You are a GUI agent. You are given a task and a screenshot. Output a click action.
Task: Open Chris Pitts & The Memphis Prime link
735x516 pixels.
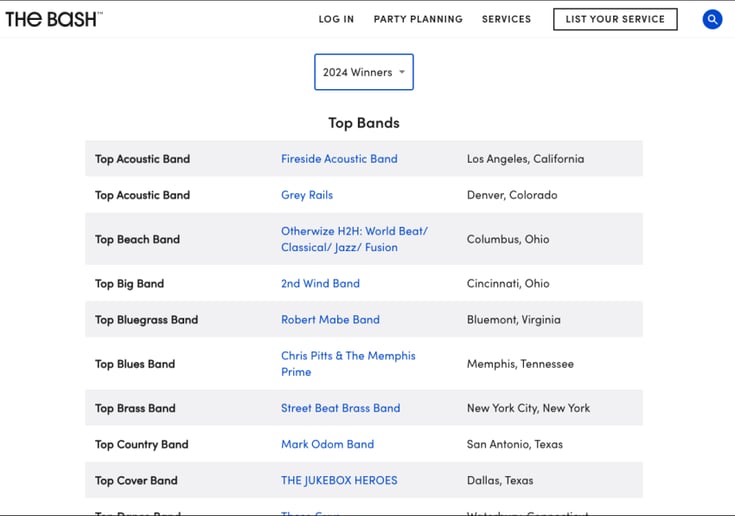(348, 364)
